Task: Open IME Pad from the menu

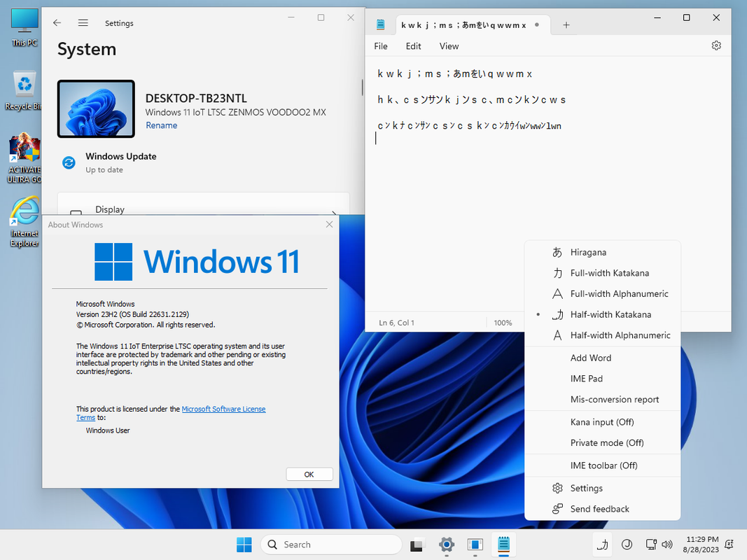Action: [x=602, y=379]
